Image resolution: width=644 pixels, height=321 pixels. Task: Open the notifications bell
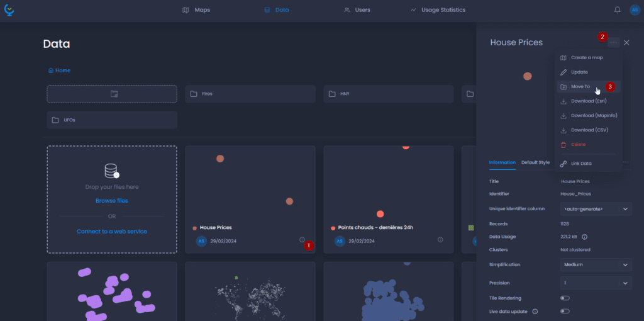pos(618,10)
